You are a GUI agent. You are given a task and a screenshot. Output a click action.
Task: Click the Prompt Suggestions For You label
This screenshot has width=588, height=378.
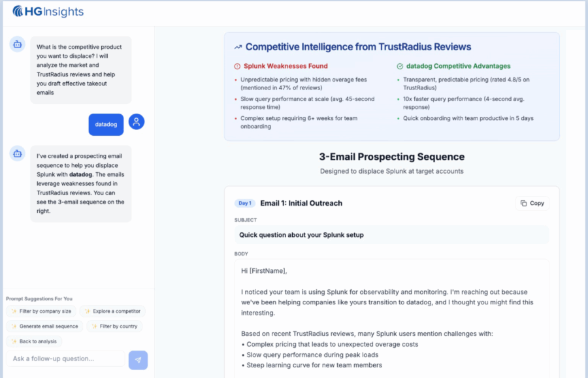39,298
